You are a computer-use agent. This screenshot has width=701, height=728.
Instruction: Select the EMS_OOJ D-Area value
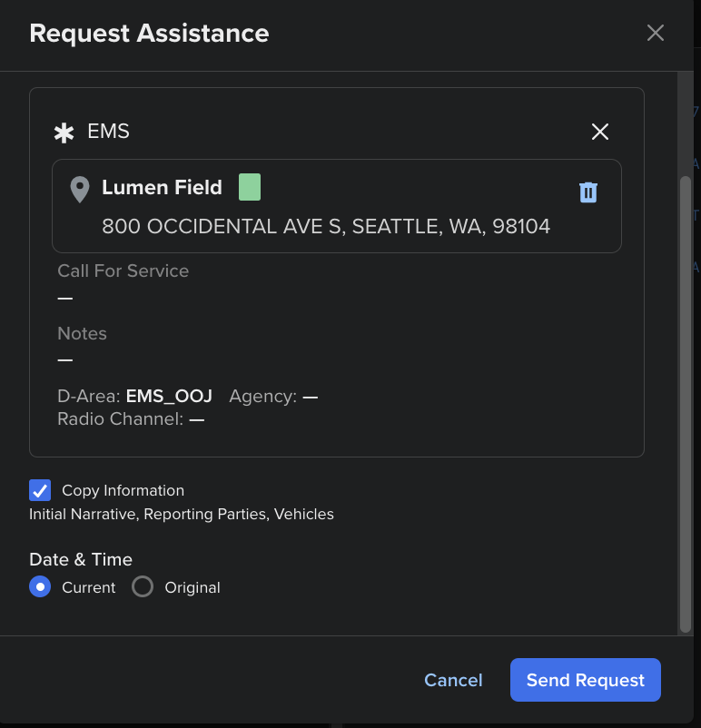pos(169,397)
